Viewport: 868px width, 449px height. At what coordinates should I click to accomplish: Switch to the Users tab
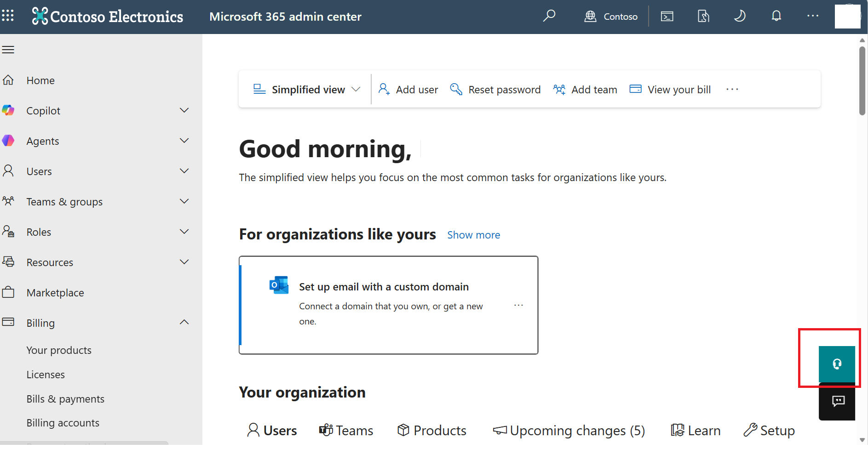pos(272,430)
